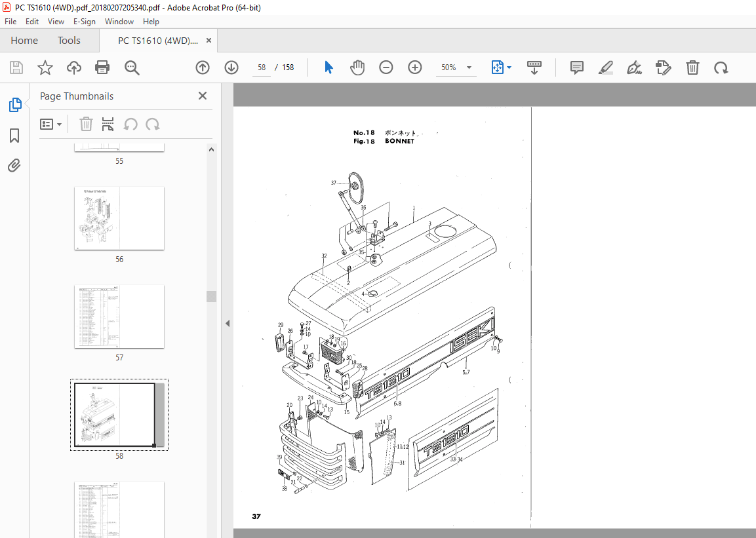Click Zoom out minus button
The height and width of the screenshot is (538, 756).
pos(386,67)
